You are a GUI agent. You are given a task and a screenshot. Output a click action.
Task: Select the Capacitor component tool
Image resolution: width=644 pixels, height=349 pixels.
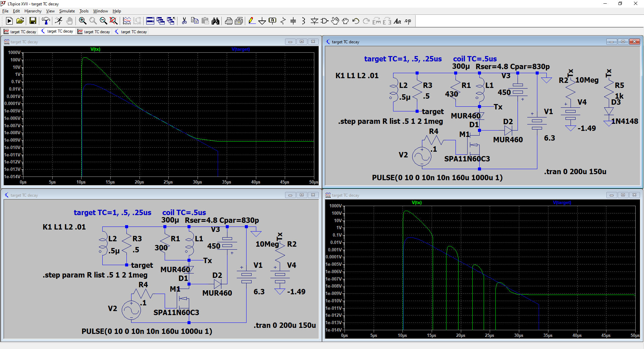[293, 21]
